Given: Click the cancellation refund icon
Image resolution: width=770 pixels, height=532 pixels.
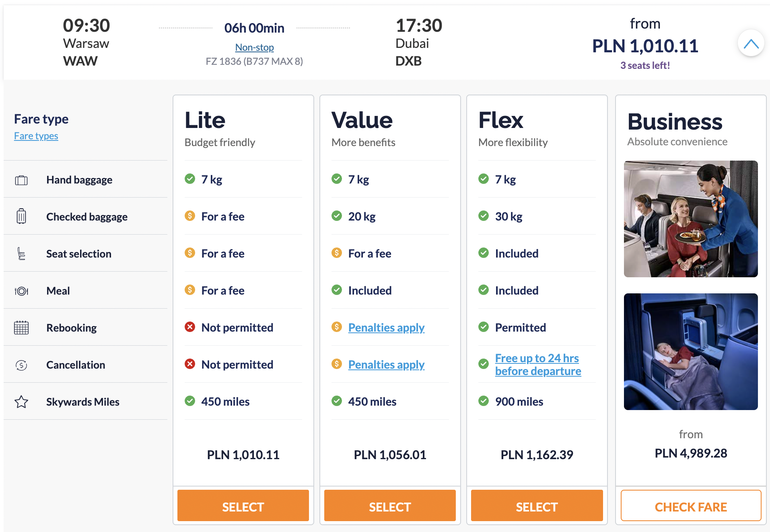Looking at the screenshot, I should 21,365.
